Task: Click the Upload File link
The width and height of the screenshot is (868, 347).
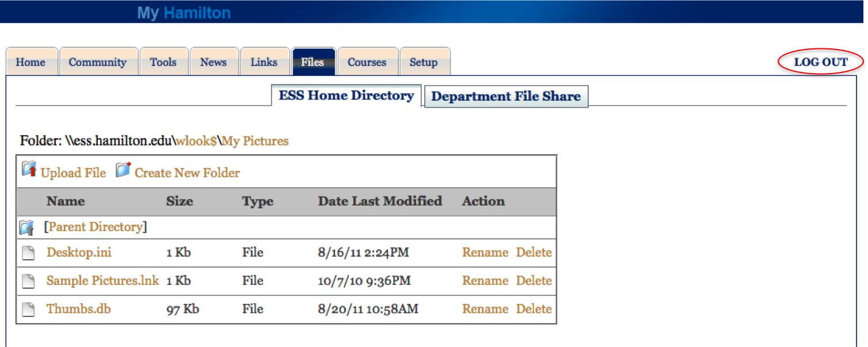Action: (73, 173)
